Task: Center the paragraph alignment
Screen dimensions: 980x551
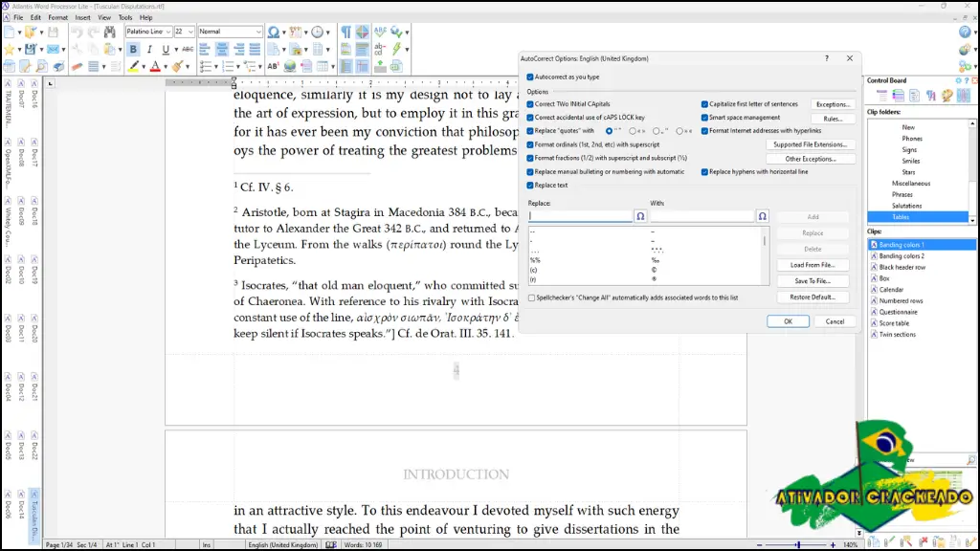Action: tap(222, 49)
